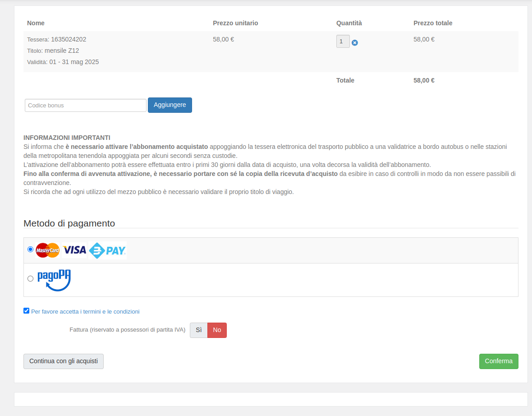Choose Sì for Fattura

[198, 330]
